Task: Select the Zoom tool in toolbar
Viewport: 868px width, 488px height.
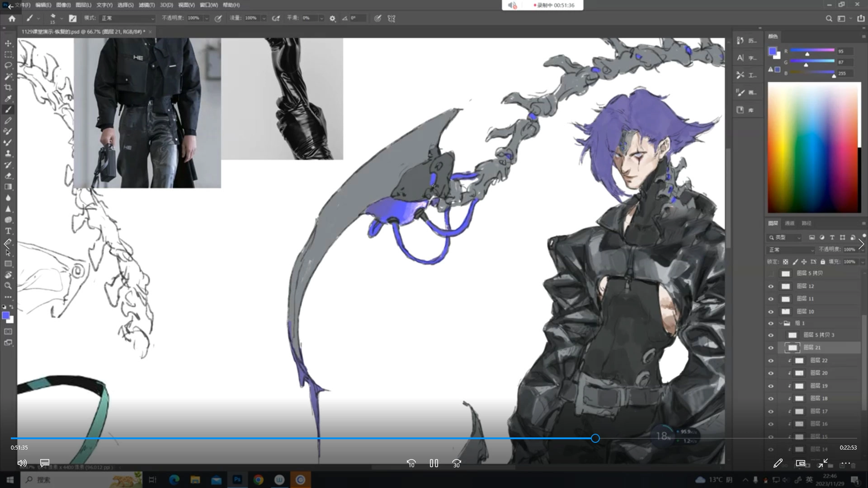Action: (x=8, y=286)
